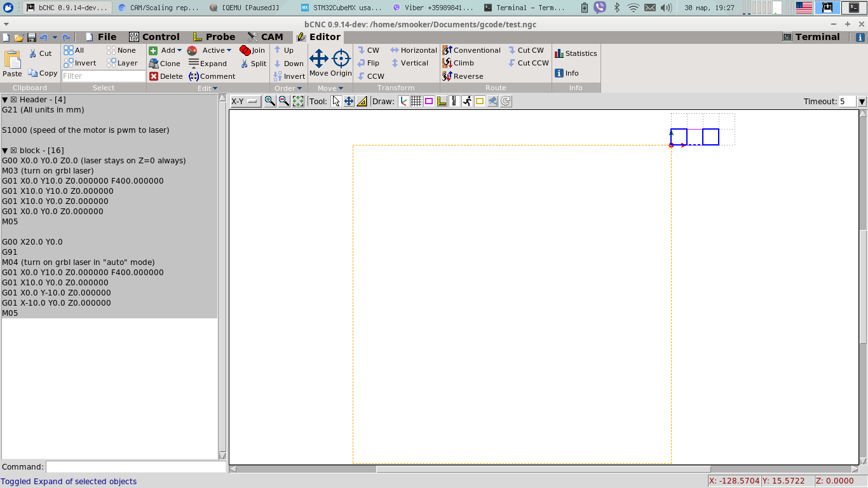Screen dimensions: 868x488
Task: Toggle axes drawing in Draw toolbar
Action: (x=403, y=101)
